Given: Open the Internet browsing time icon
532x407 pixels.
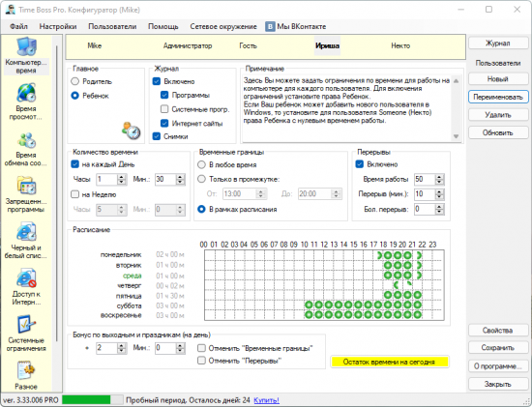Looking at the screenshot, I should coord(26,93).
